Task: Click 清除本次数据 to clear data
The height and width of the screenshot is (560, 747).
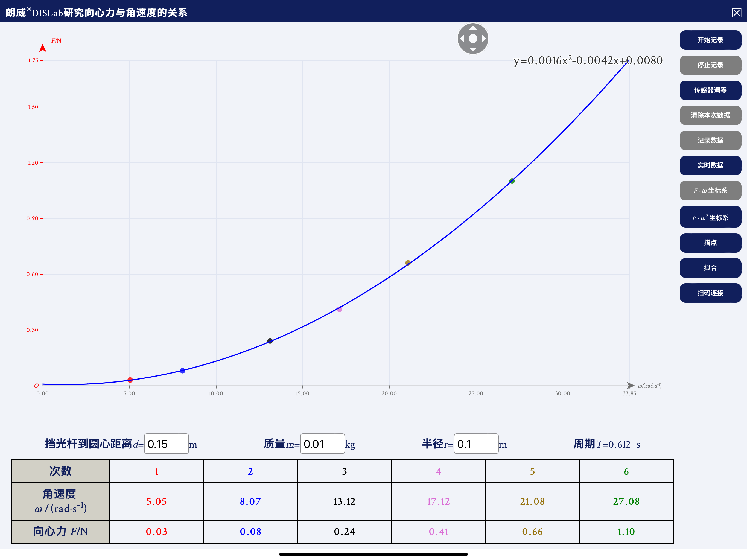Action: coord(710,115)
